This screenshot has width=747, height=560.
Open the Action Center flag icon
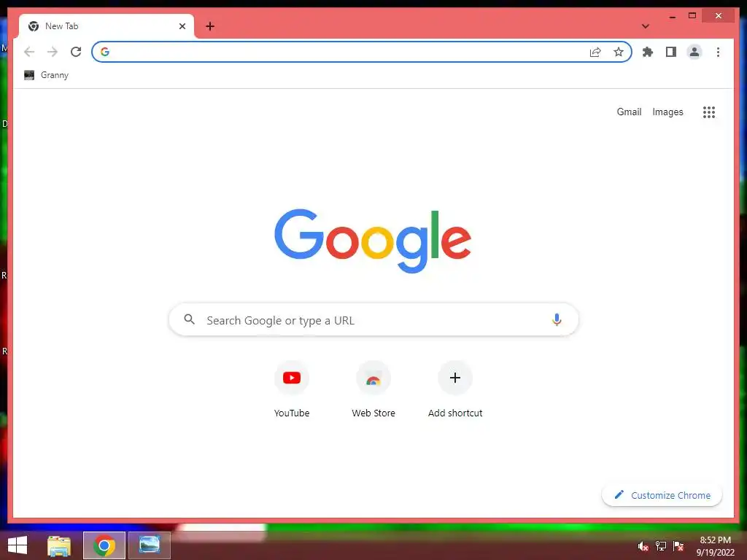click(678, 546)
